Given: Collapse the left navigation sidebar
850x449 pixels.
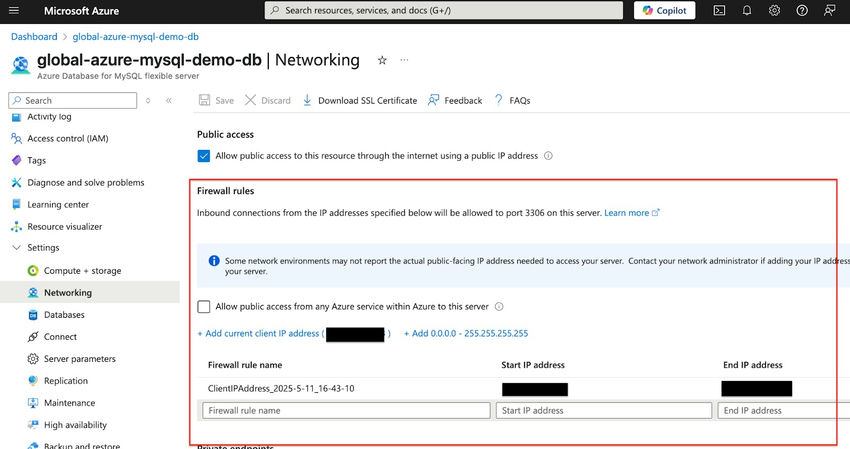Looking at the screenshot, I should pos(169,100).
